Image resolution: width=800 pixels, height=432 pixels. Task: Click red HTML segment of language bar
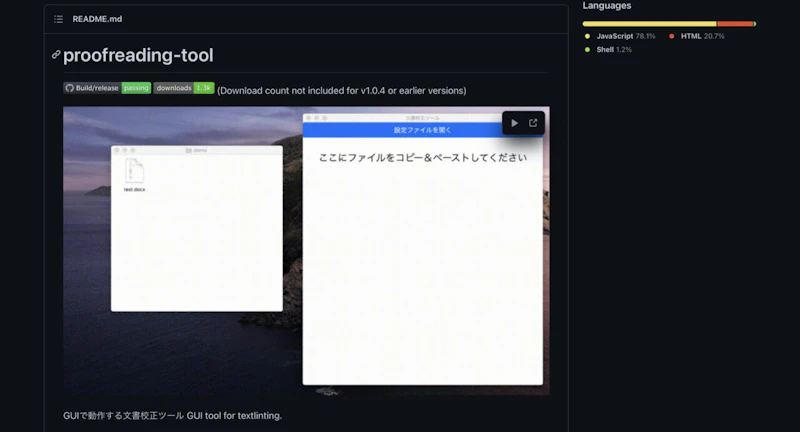(x=735, y=24)
